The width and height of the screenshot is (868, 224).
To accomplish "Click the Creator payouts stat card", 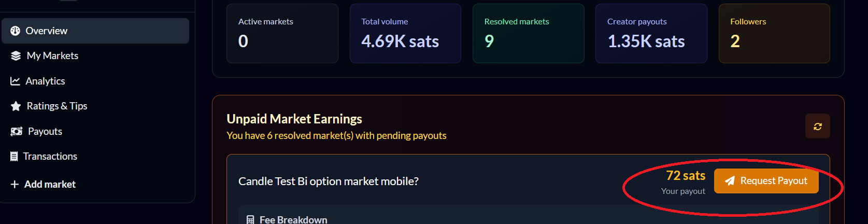I will [651, 34].
